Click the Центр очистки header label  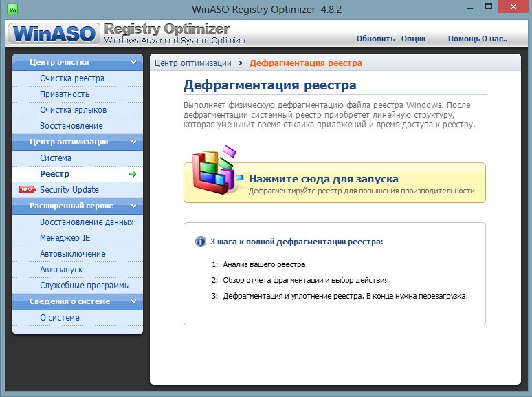(x=59, y=62)
